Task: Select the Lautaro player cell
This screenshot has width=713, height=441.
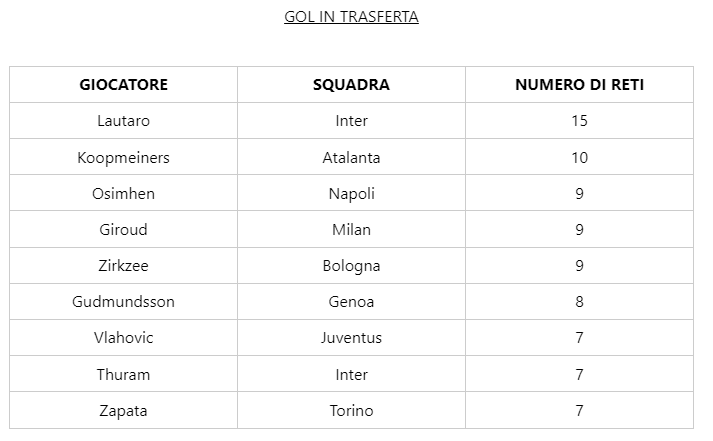Action: tap(124, 121)
